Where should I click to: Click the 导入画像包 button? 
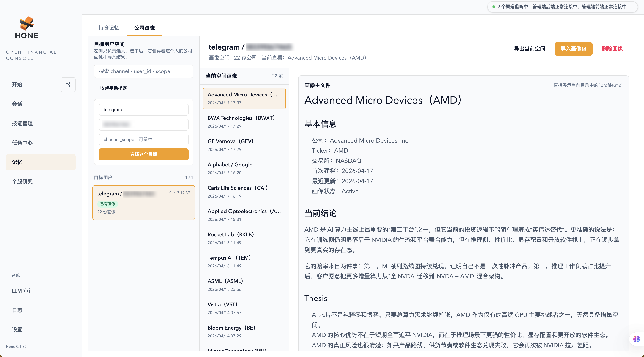pos(573,48)
